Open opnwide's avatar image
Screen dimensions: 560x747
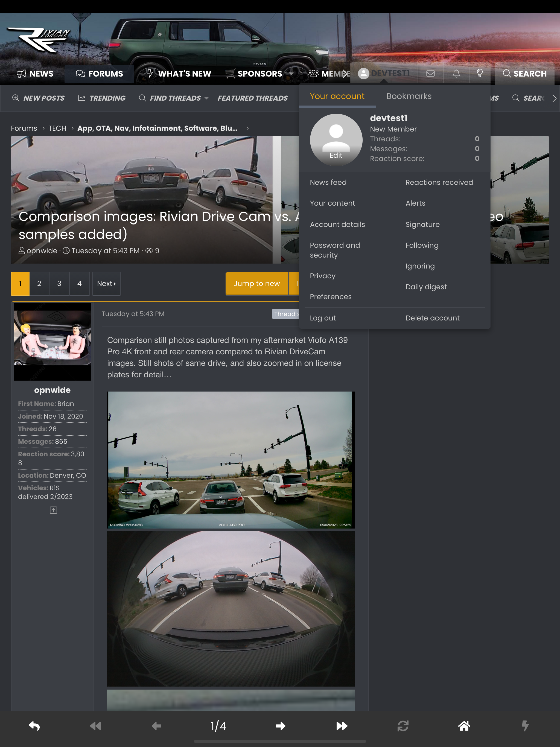[52, 342]
